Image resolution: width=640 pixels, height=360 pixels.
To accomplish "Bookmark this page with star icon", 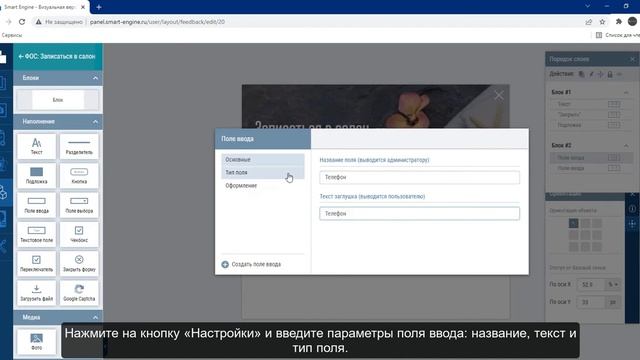I will (x=602, y=22).
